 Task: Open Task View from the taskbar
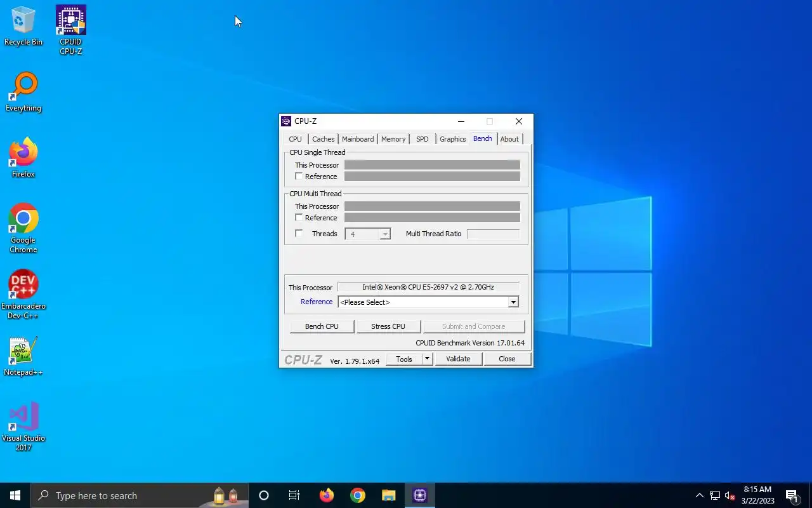tap(294, 495)
